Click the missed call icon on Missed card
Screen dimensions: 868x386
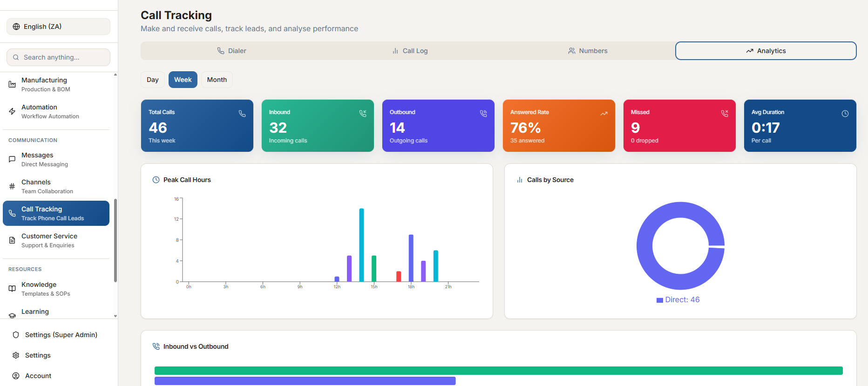coord(725,114)
